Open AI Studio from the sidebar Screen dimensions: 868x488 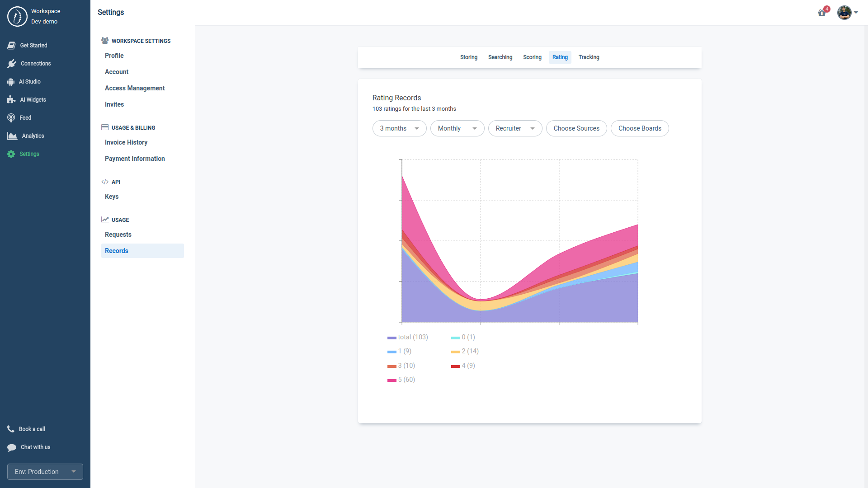pos(11,81)
